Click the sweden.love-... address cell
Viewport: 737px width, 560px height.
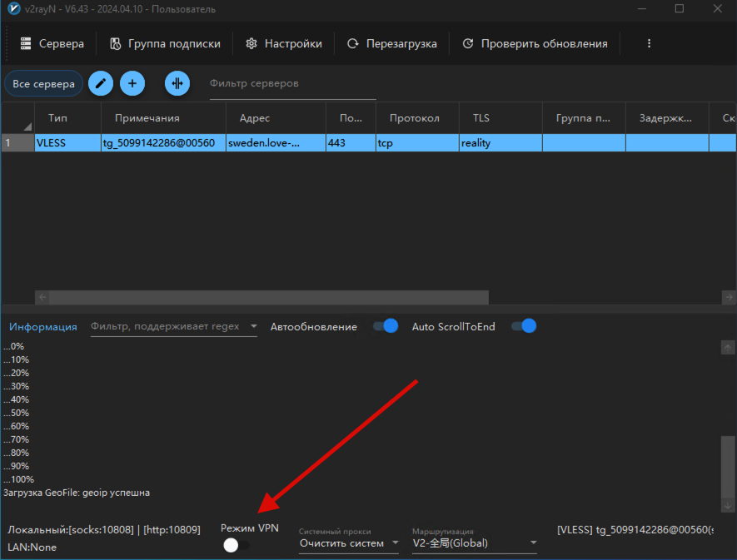click(x=276, y=143)
